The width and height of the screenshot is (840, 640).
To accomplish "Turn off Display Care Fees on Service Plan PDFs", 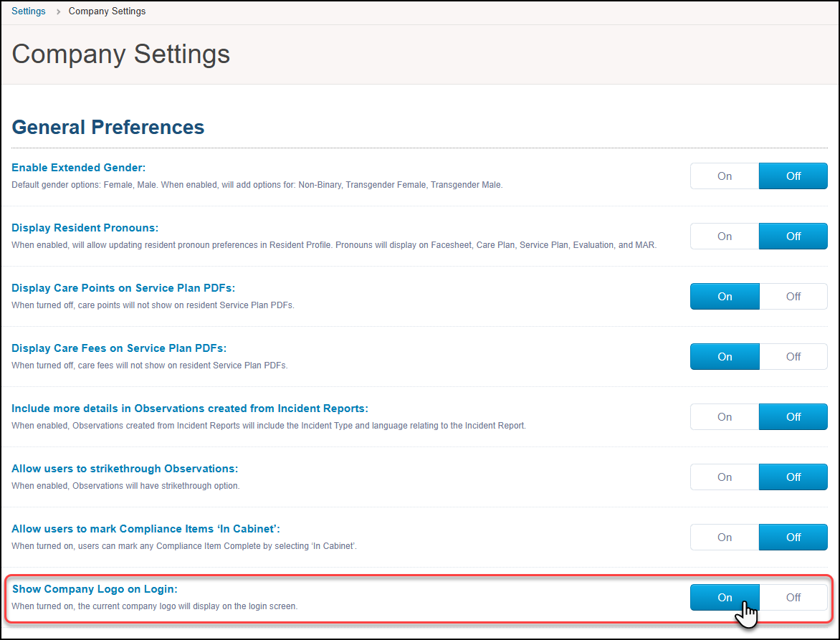I will (793, 356).
